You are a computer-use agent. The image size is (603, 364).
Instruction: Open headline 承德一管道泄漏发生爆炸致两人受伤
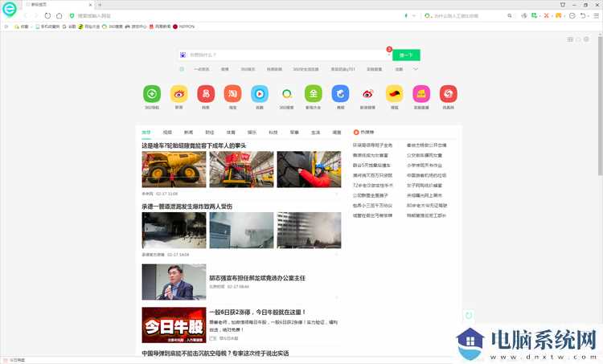click(187, 207)
